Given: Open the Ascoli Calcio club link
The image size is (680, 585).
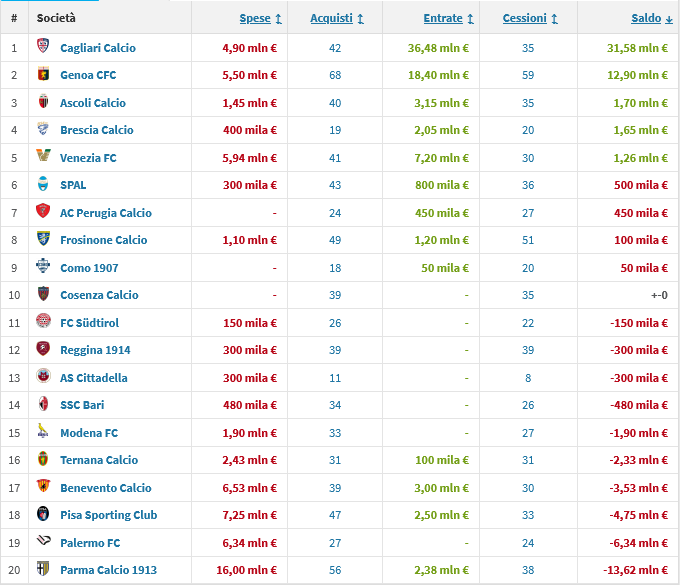Looking at the screenshot, I should tap(93, 103).
